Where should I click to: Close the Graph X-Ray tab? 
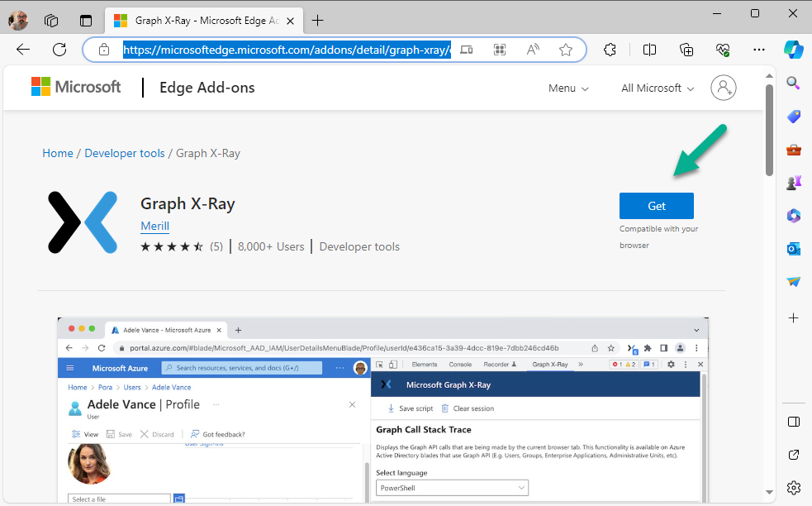(x=291, y=21)
